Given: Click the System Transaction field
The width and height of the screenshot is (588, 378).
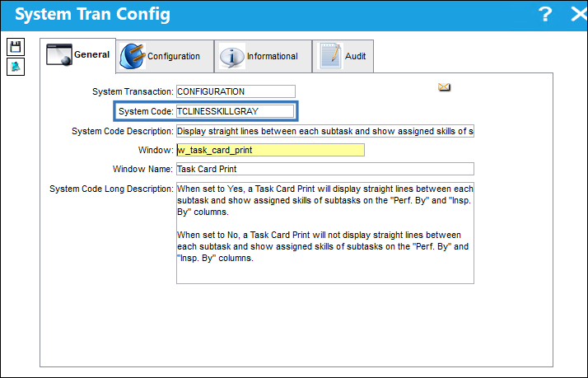Looking at the screenshot, I should point(236,91).
